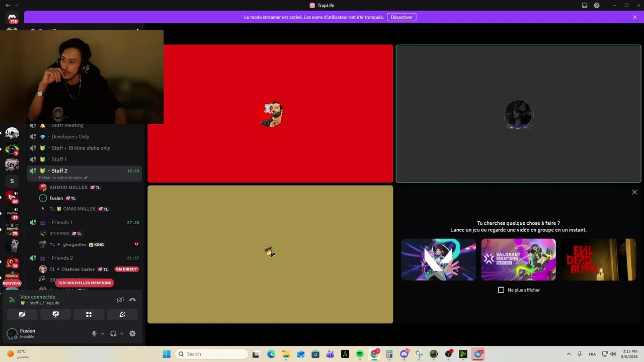Open the weather widget showing 35°C

[18, 354]
